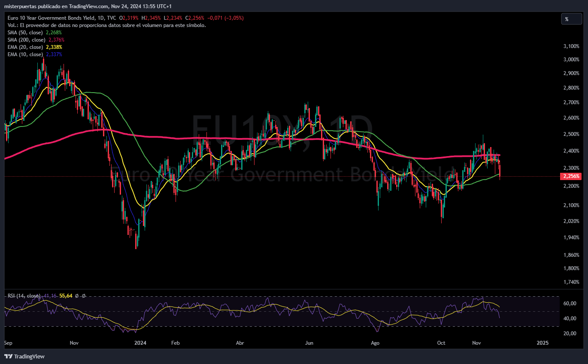Click the current price label 2,256%
Screen dimensions: 588x364
pos(570,176)
